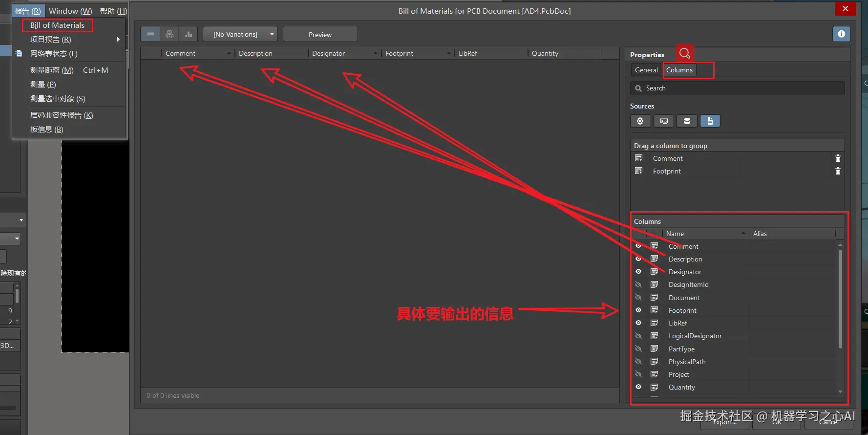
Task: Switch to the grouped components view icon
Action: click(x=169, y=34)
